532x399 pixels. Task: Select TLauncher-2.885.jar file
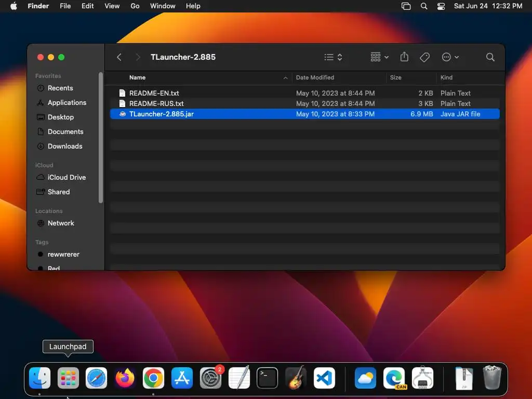click(304, 114)
